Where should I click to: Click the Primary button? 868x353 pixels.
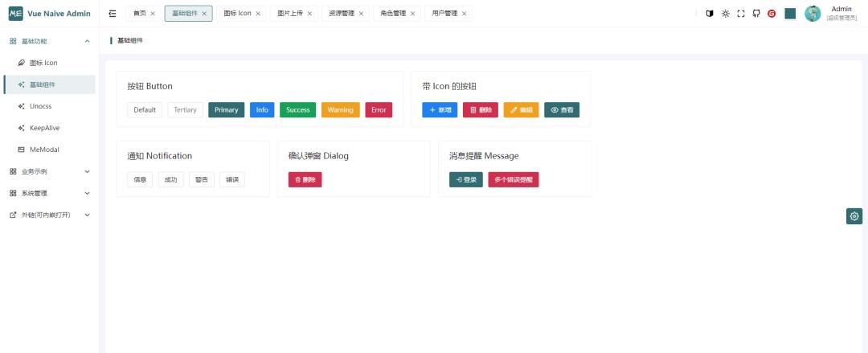[227, 109]
